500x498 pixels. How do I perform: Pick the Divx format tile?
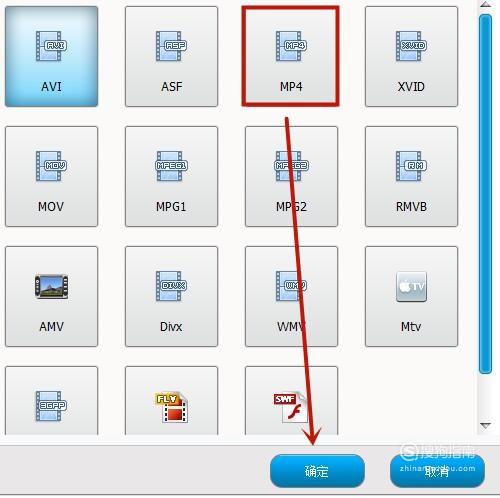pyautogui.click(x=171, y=296)
